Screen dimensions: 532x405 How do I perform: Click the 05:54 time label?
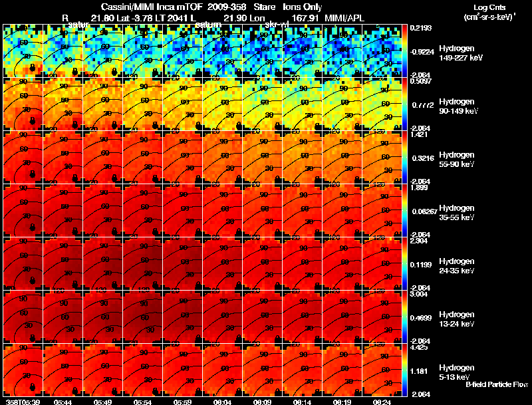click(x=142, y=402)
